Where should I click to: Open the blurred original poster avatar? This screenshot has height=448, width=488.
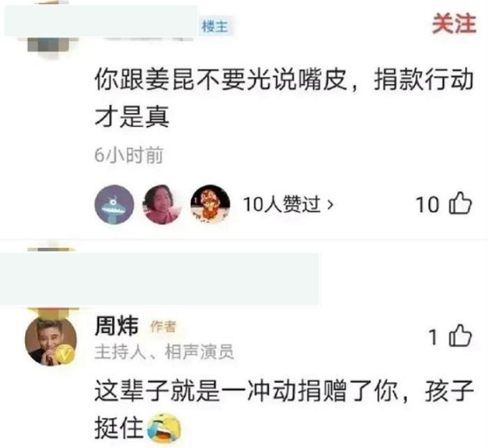pyautogui.click(x=52, y=45)
